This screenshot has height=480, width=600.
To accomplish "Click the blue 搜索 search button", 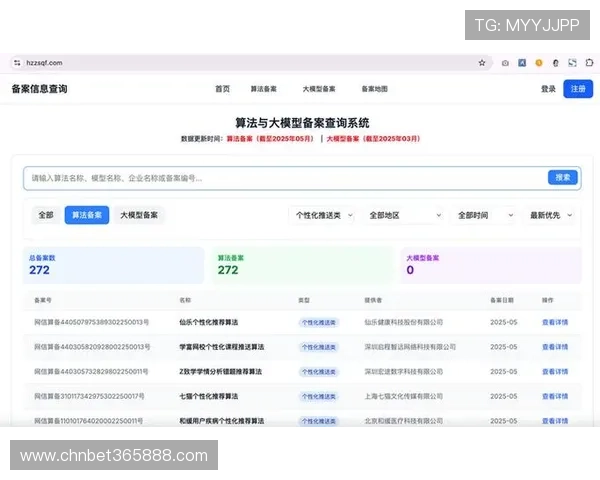I will click(x=562, y=178).
